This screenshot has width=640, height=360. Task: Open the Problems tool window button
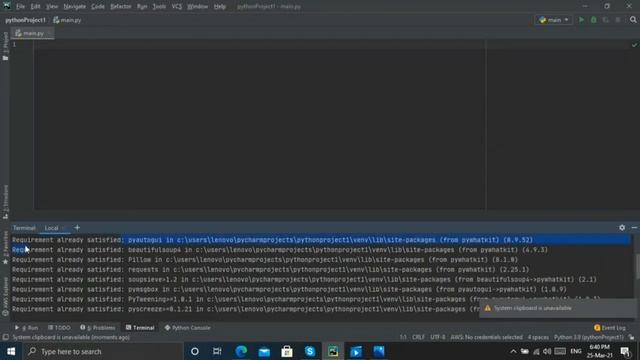point(98,328)
